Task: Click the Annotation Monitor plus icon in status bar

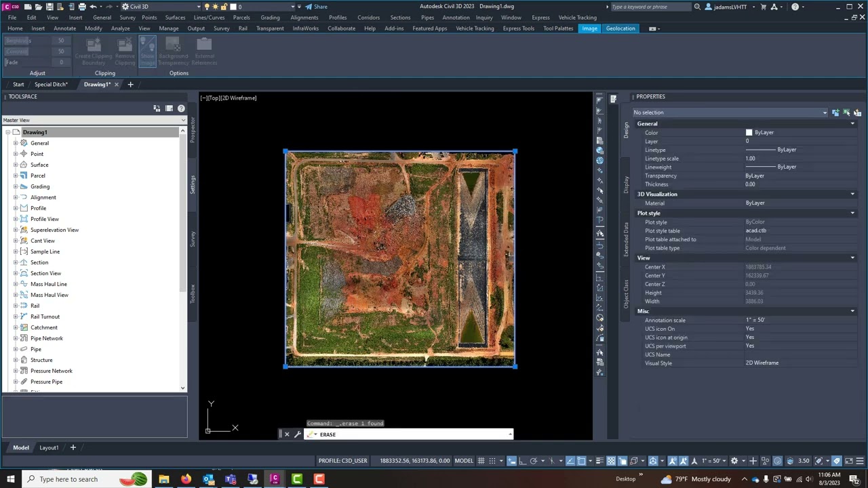Action: (753, 461)
